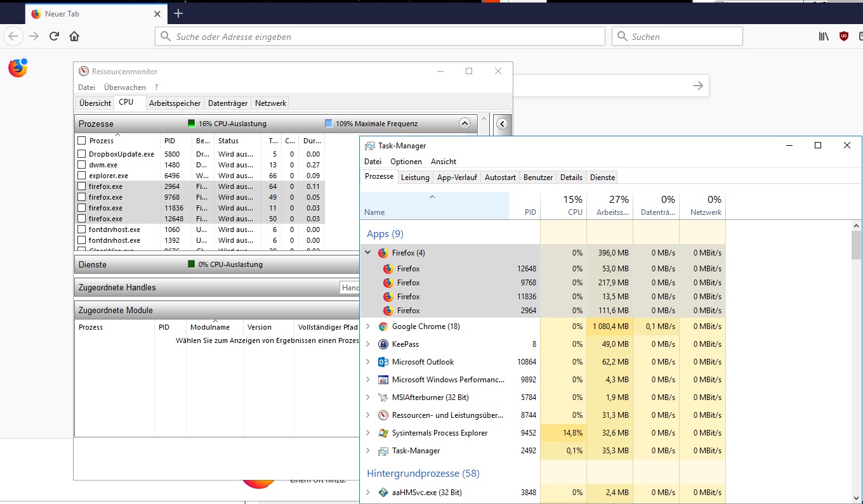Expand aaHMSvc.exe background process

(368, 493)
